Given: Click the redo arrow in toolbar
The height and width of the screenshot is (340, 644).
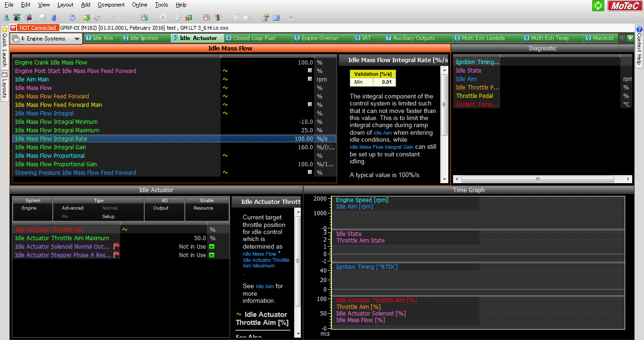Looking at the screenshot, I should [126, 17].
